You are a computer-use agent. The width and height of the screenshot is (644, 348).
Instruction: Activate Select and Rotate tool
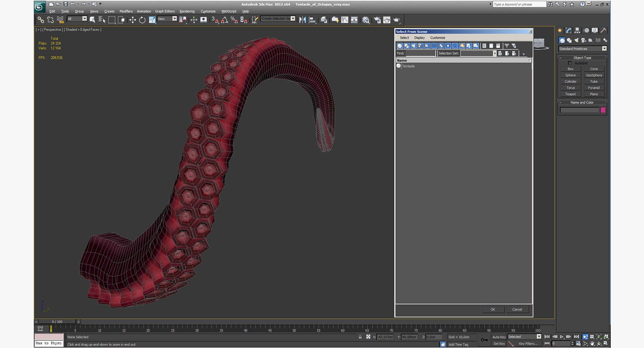click(x=142, y=20)
